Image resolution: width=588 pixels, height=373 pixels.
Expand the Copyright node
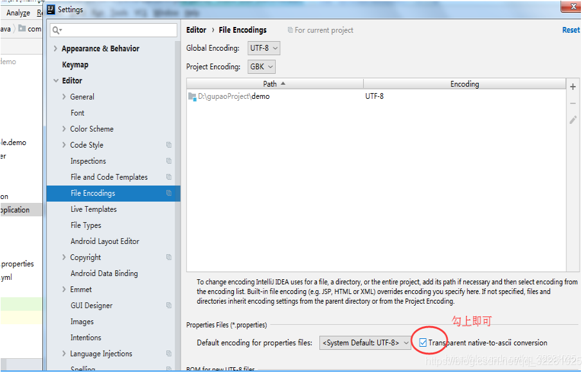coord(64,257)
